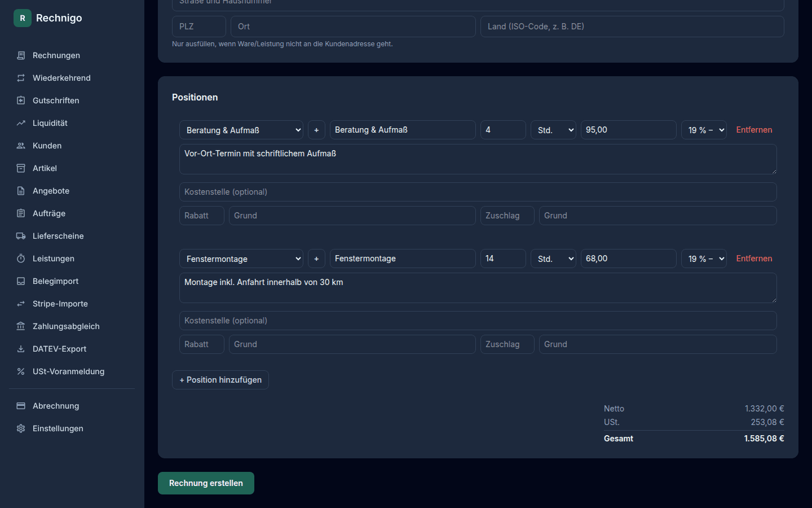Open the Fenstermontage article dropdown
Screen dimensions: 812x508
tap(241, 259)
